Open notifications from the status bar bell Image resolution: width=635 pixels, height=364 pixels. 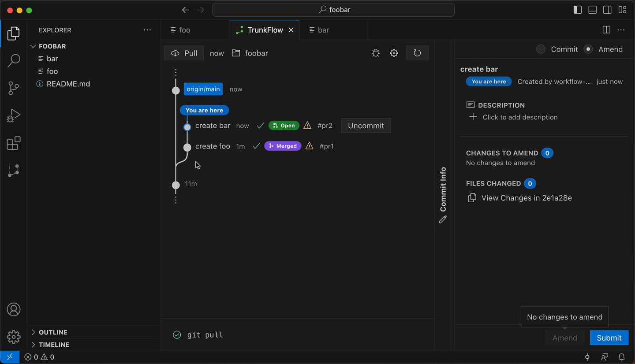(622, 357)
